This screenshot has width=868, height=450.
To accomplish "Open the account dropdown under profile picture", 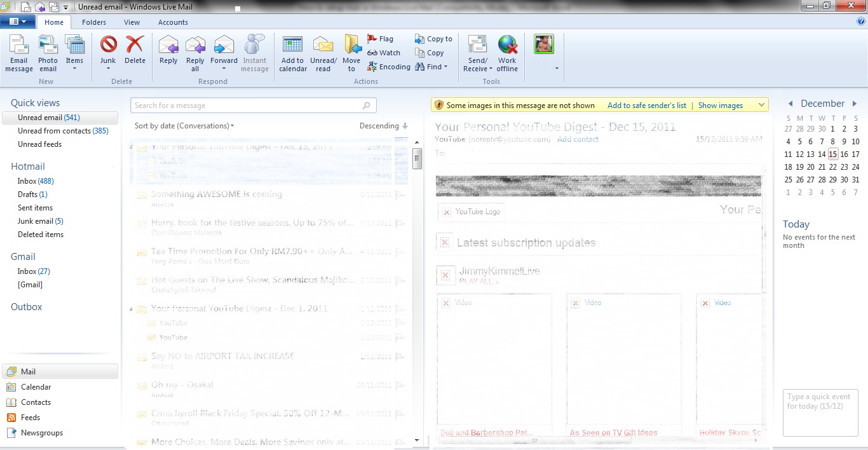I will coord(557,68).
